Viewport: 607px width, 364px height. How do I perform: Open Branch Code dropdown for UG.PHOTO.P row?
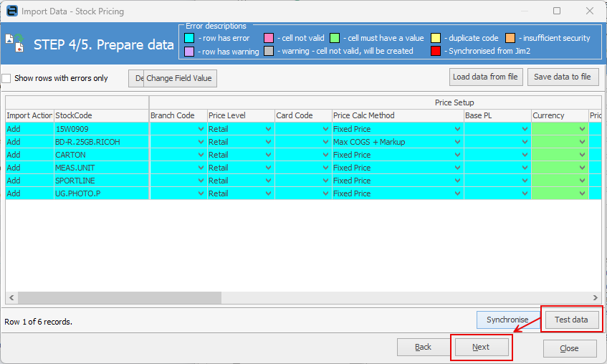click(201, 193)
